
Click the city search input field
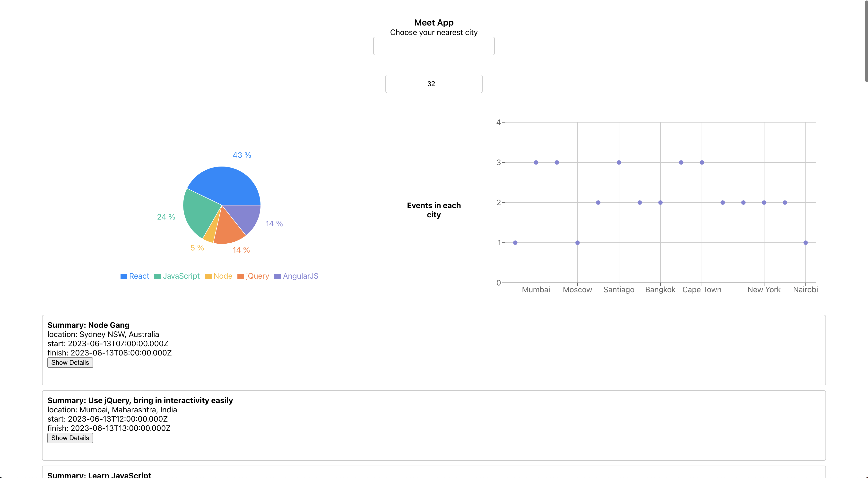(x=434, y=46)
